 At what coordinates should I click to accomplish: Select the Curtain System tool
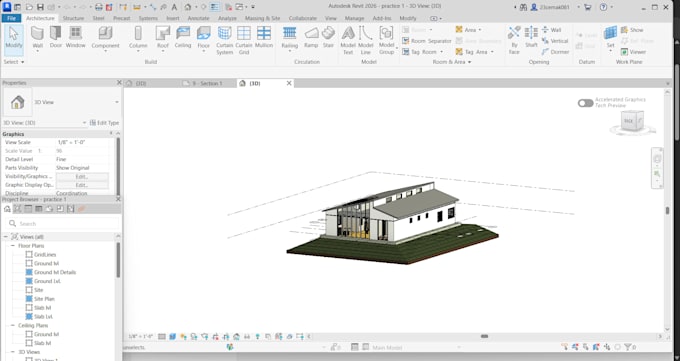pyautogui.click(x=225, y=40)
